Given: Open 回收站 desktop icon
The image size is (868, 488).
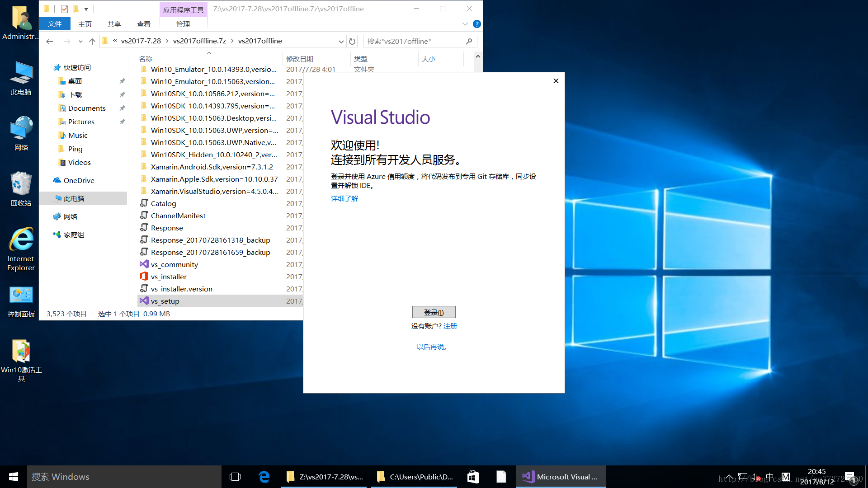Looking at the screenshot, I should click(21, 189).
